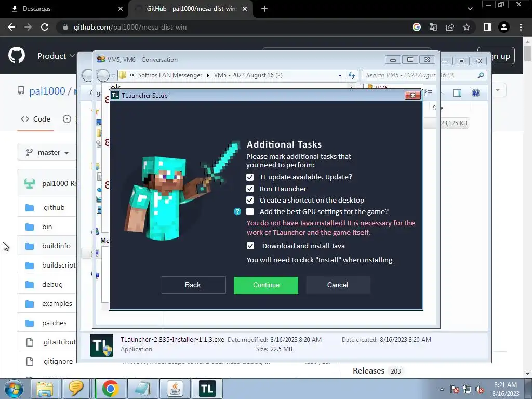The width and height of the screenshot is (532, 399).
Task: Click the taskbar clock showing 8:21 AM
Action: click(506, 389)
